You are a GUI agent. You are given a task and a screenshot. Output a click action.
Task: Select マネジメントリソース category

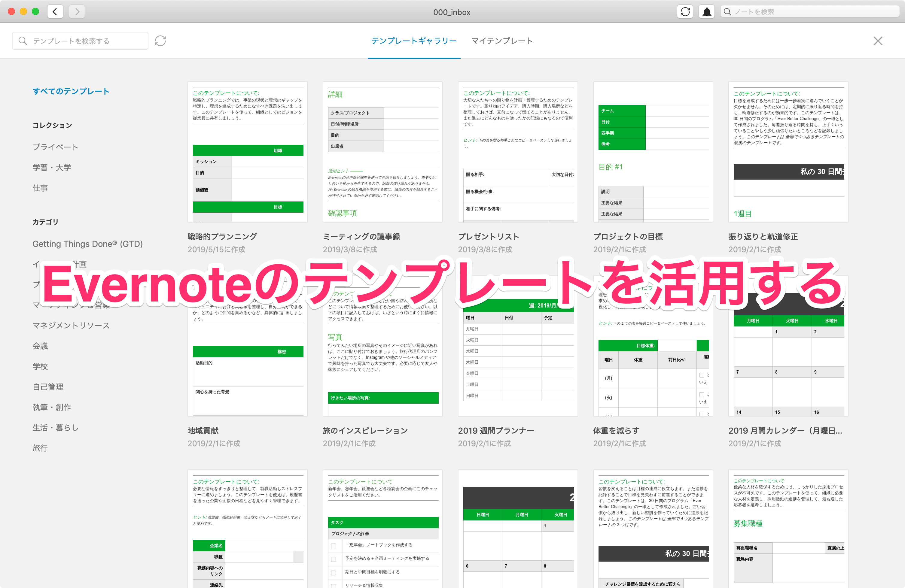(71, 325)
